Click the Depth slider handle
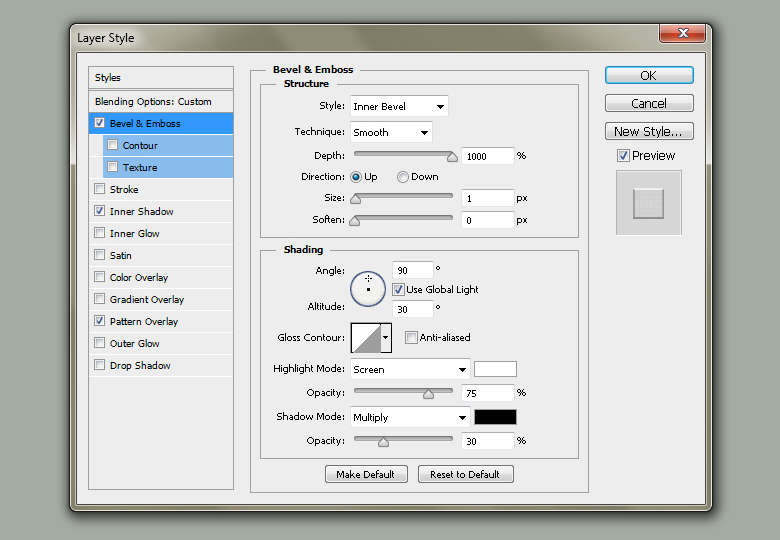The width and height of the screenshot is (780, 540). pyautogui.click(x=452, y=156)
